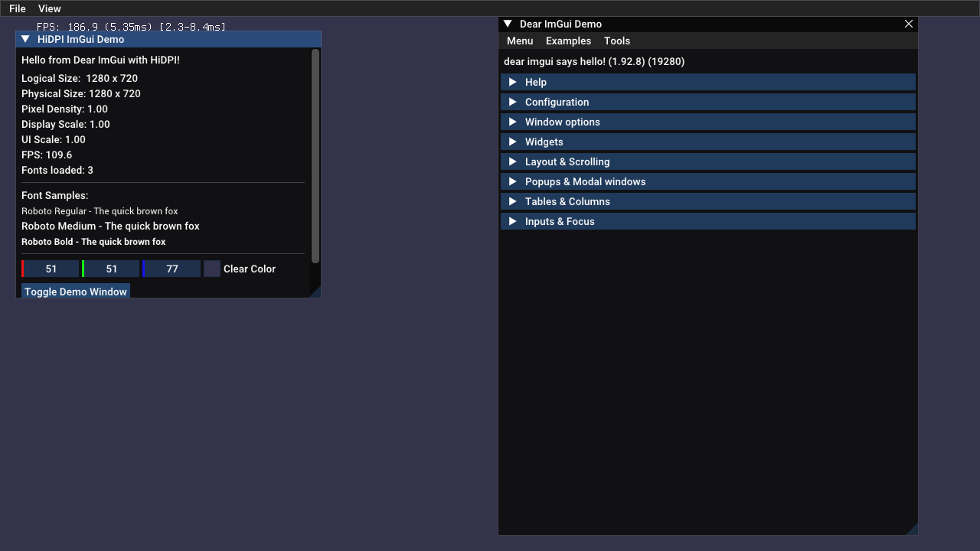Expand the Configuration section
The width and height of the screenshot is (980, 551).
pyautogui.click(x=708, y=102)
